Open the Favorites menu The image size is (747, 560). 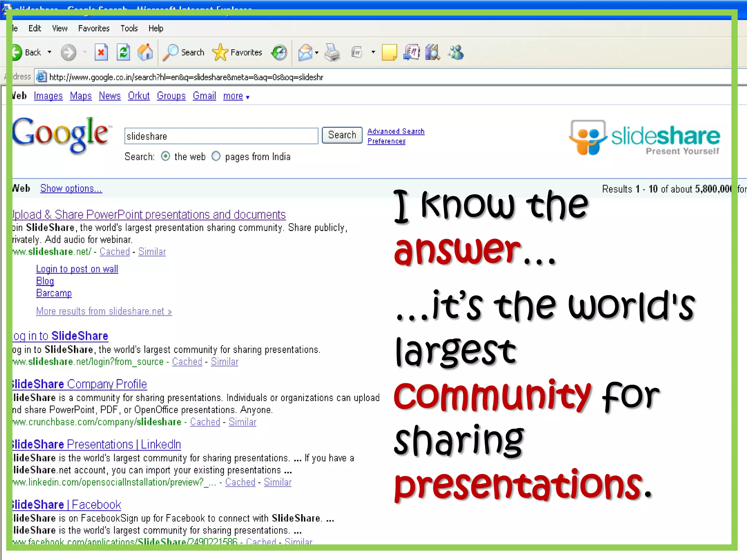coord(94,28)
